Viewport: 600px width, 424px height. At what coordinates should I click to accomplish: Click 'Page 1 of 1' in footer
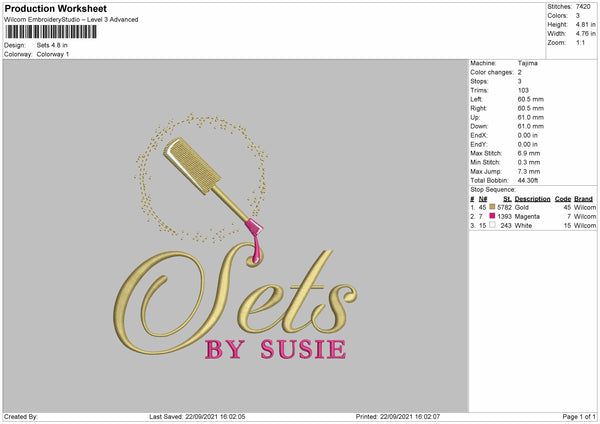coord(579,417)
